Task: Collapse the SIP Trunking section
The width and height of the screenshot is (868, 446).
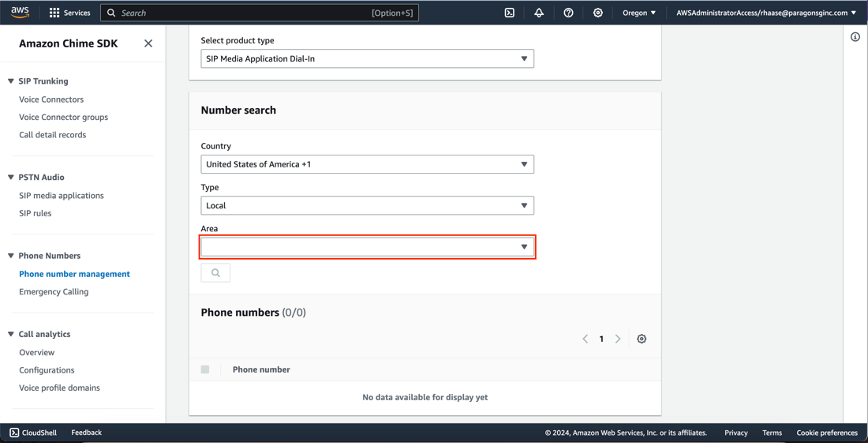Action: pyautogui.click(x=11, y=81)
